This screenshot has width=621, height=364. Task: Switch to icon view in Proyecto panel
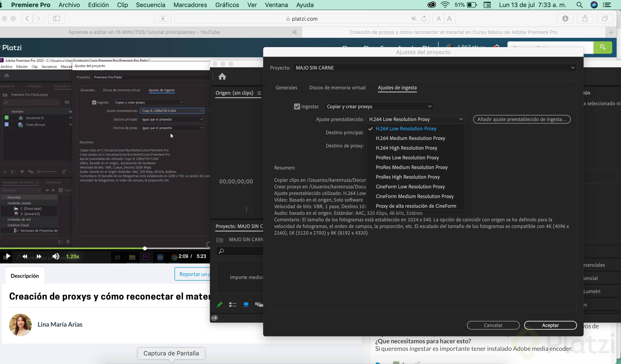click(246, 305)
